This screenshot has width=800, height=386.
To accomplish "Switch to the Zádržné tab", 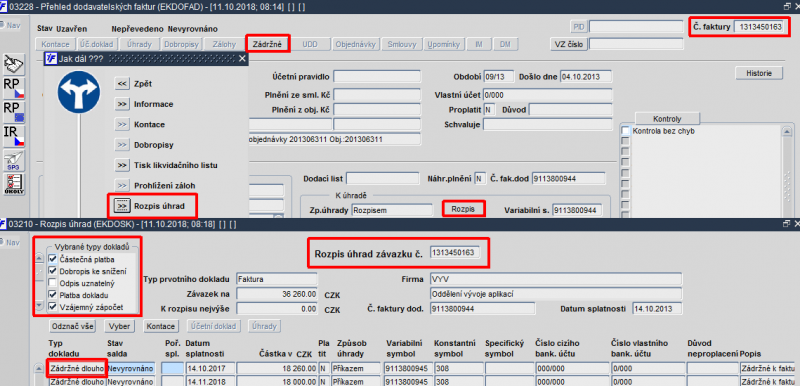I will click(x=268, y=44).
